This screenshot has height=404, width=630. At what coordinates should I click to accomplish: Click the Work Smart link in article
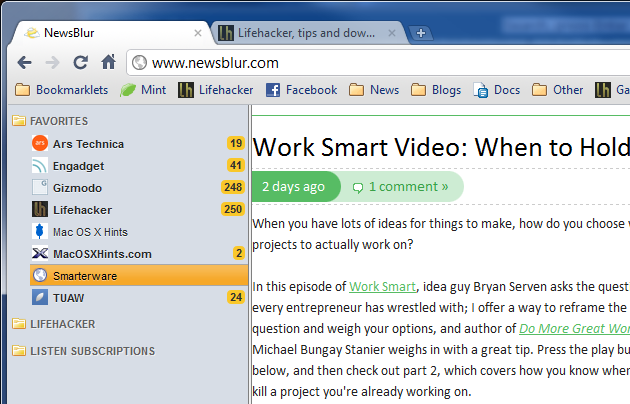point(376,286)
